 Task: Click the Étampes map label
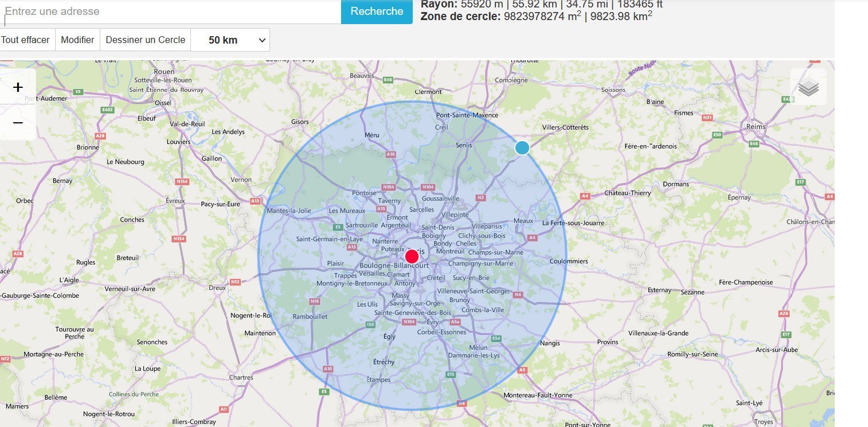coord(378,379)
